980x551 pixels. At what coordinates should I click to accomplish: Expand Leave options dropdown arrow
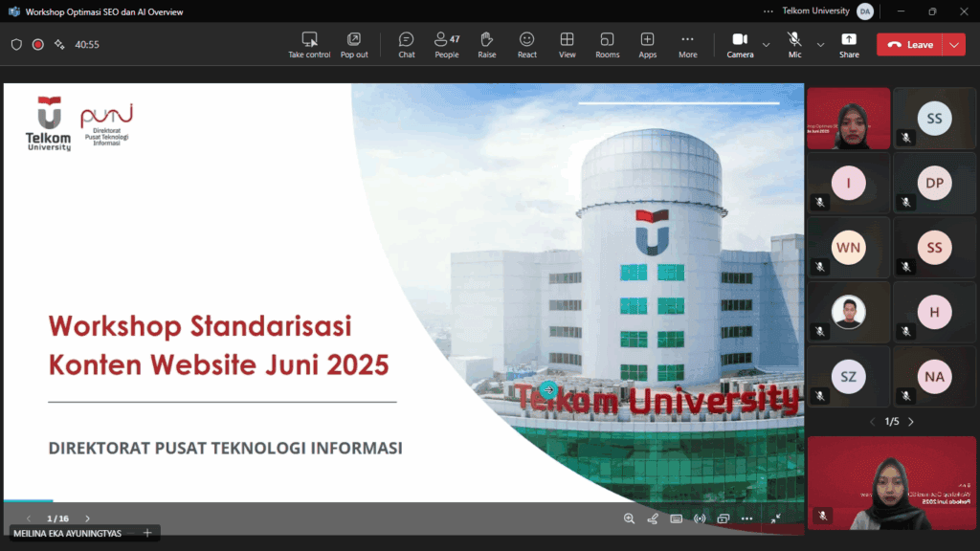pos(954,44)
